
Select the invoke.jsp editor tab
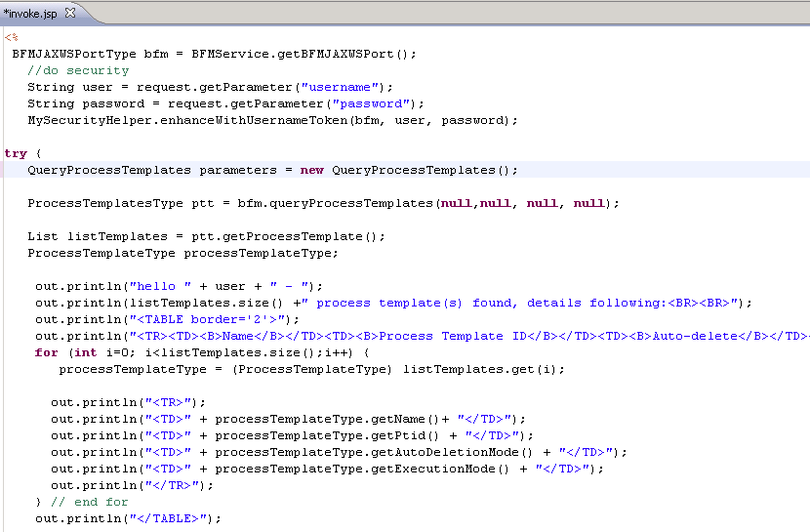[x=32, y=13]
